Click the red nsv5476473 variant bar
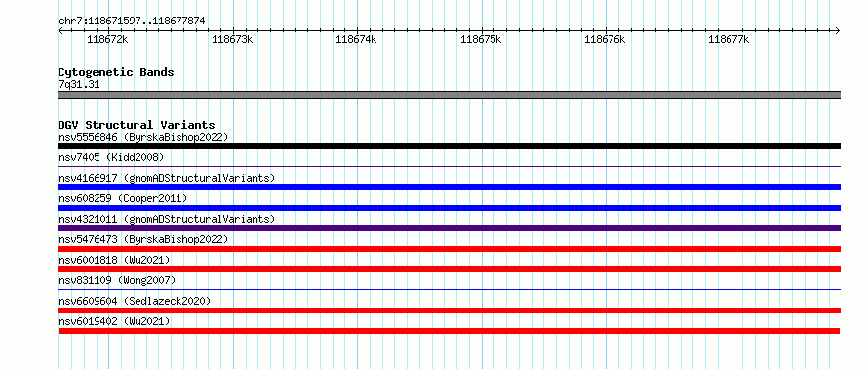Image resolution: width=868 pixels, height=369 pixels. [x=450, y=249]
